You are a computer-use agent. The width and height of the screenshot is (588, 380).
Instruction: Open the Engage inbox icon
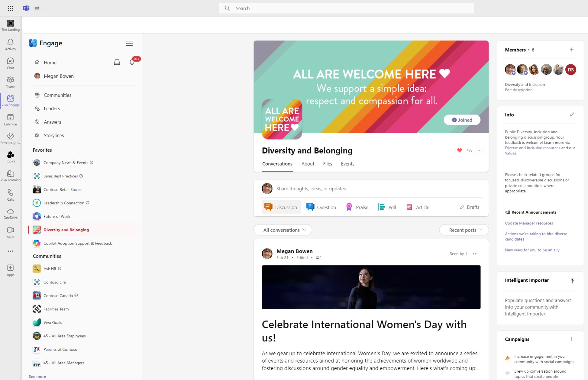[117, 62]
